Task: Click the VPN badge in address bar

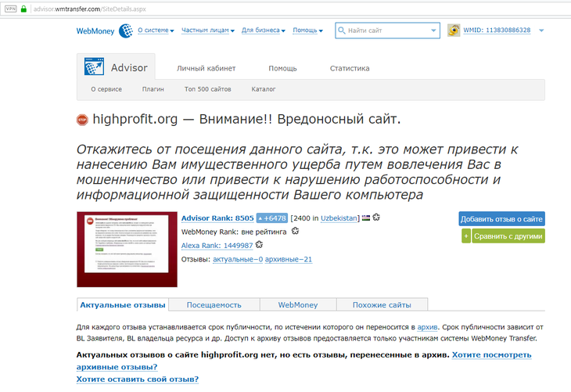Action: click(10, 9)
